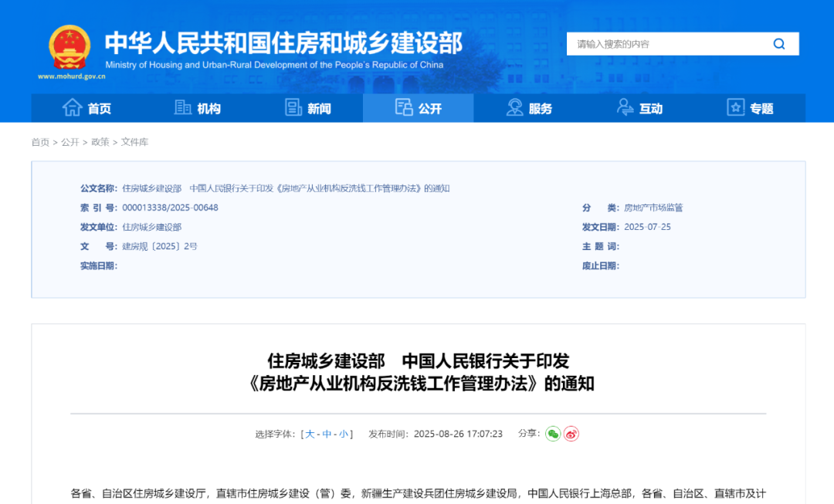
Task: Click the magnifier icon in the search box
Action: pyautogui.click(x=778, y=43)
